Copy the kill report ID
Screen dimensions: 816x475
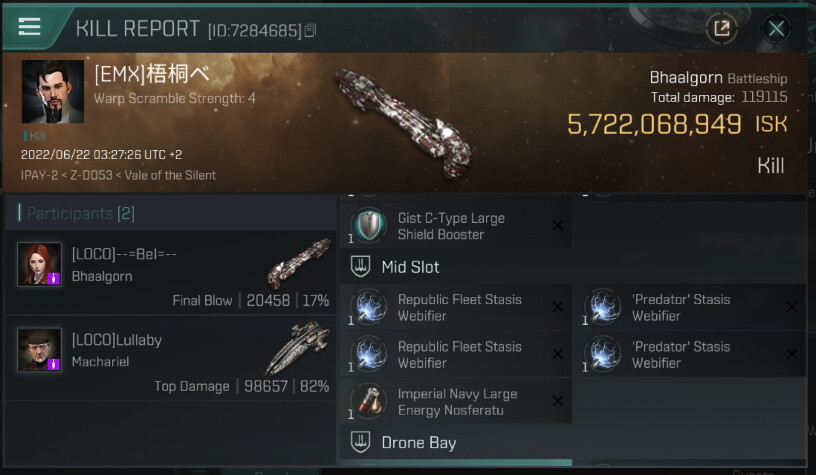pyautogui.click(x=310, y=31)
